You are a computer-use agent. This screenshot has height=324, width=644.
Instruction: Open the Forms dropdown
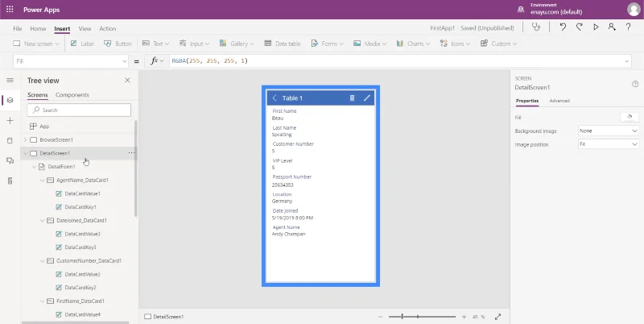[327, 44]
